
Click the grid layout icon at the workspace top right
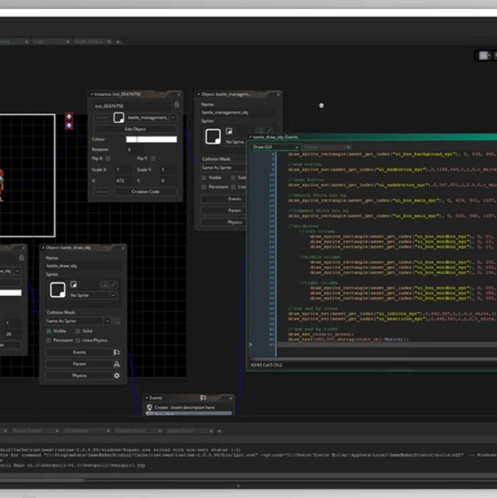[x=483, y=56]
